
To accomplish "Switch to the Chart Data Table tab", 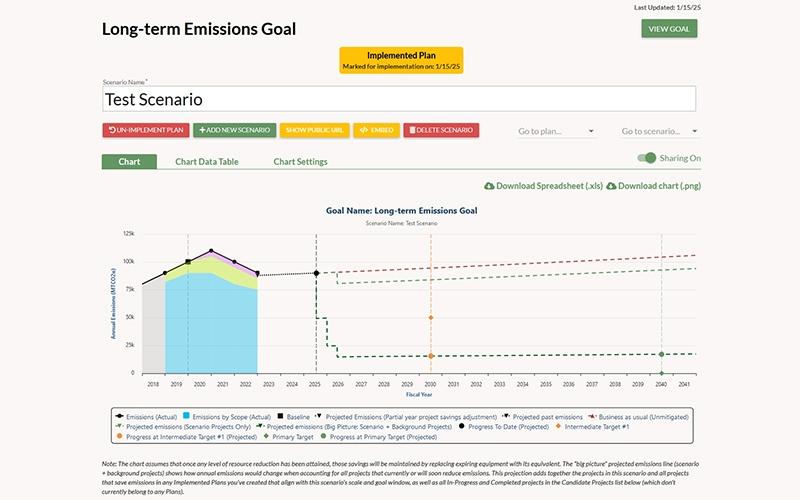I will point(207,161).
